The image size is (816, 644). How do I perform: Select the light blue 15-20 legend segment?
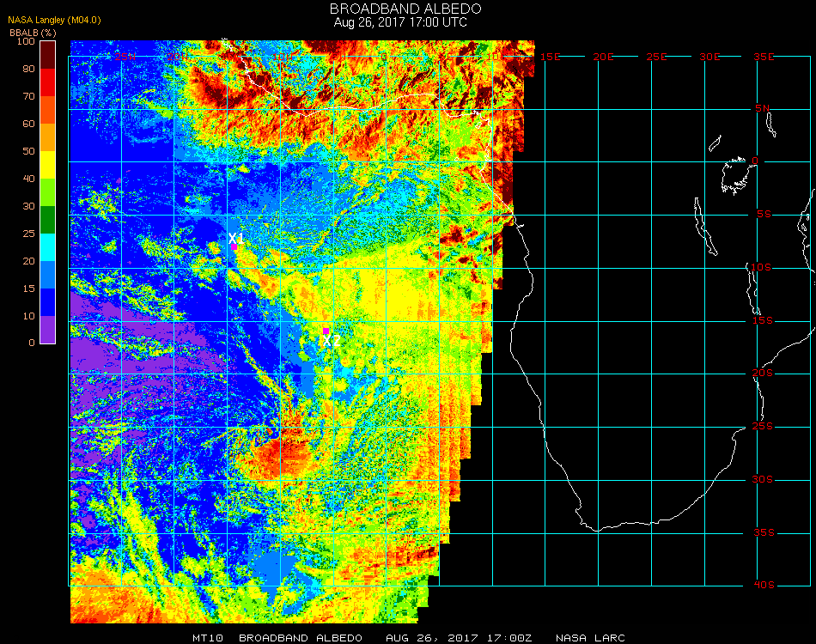[x=48, y=275]
